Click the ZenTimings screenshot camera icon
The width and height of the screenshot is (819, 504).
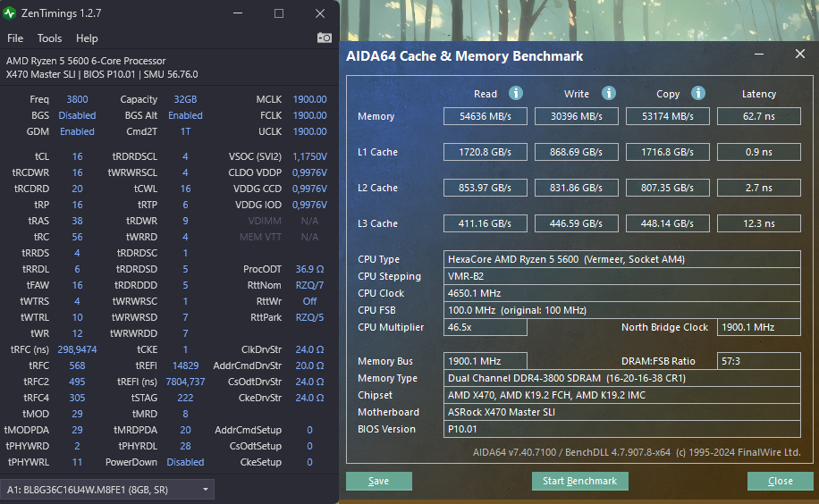(325, 38)
